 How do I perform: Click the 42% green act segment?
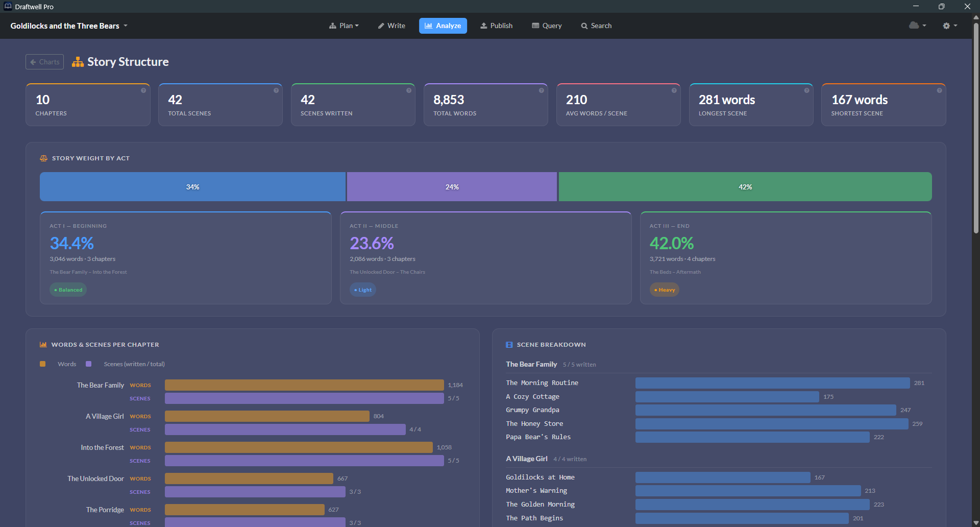point(745,187)
